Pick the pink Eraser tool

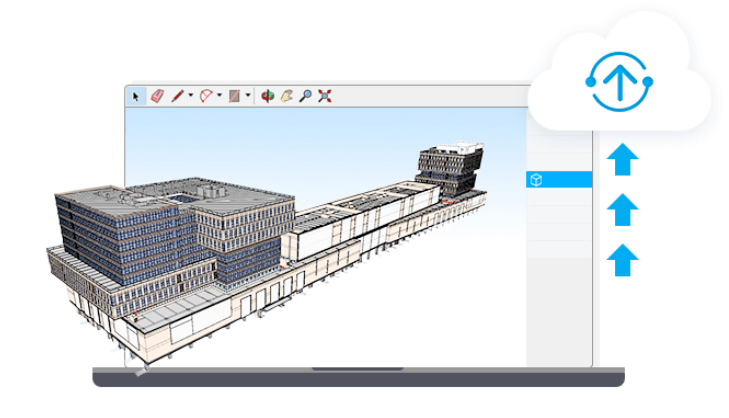[x=157, y=96]
